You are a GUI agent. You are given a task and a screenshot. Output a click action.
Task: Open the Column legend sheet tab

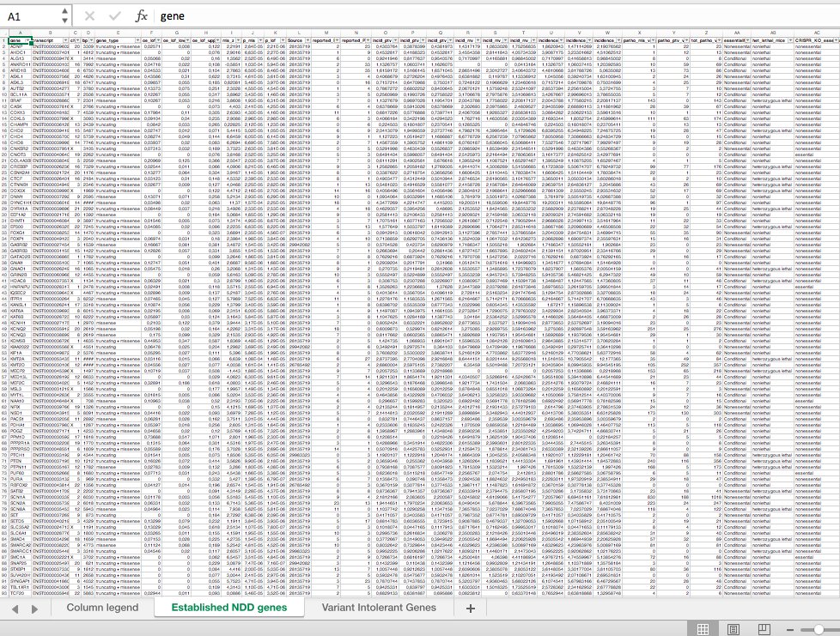[x=102, y=608]
